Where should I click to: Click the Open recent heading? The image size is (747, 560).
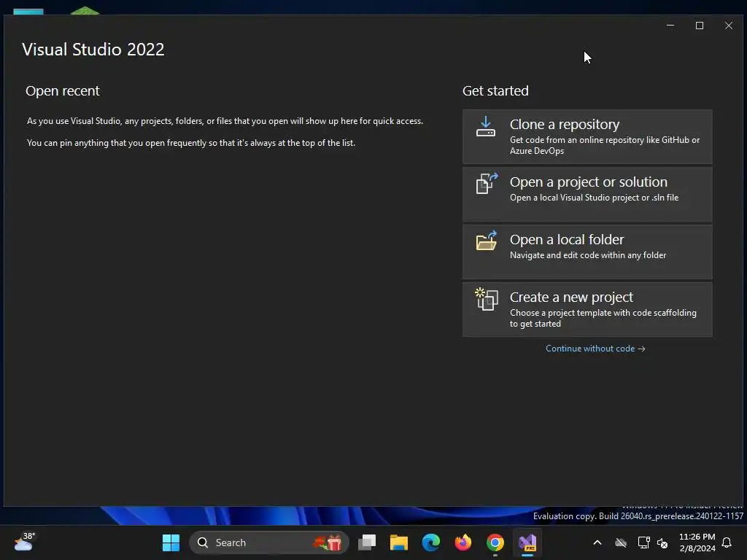pos(63,91)
